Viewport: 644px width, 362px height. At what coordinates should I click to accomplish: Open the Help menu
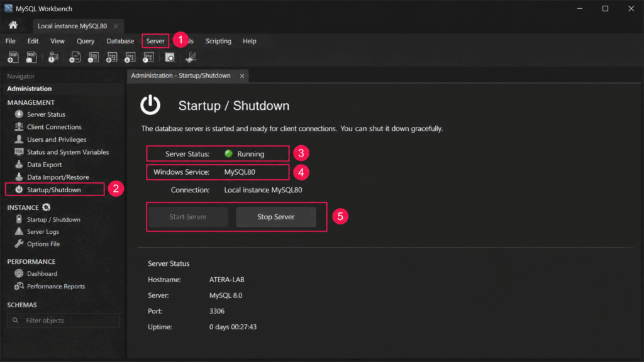[249, 41]
